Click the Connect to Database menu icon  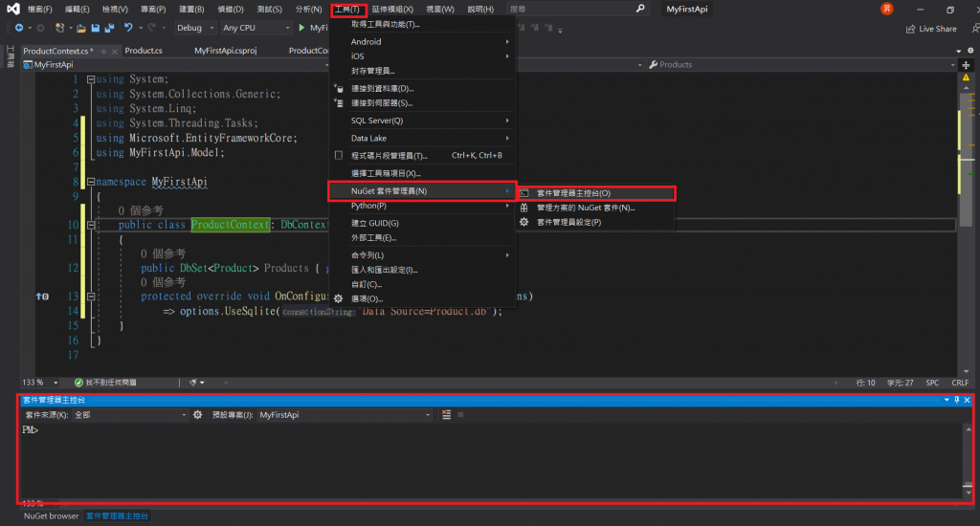[x=339, y=89]
